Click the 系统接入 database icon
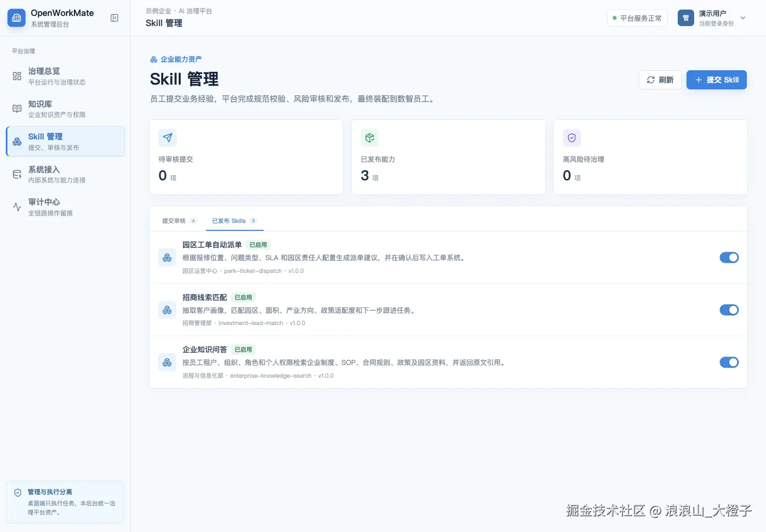The width and height of the screenshot is (766, 532). click(x=17, y=174)
